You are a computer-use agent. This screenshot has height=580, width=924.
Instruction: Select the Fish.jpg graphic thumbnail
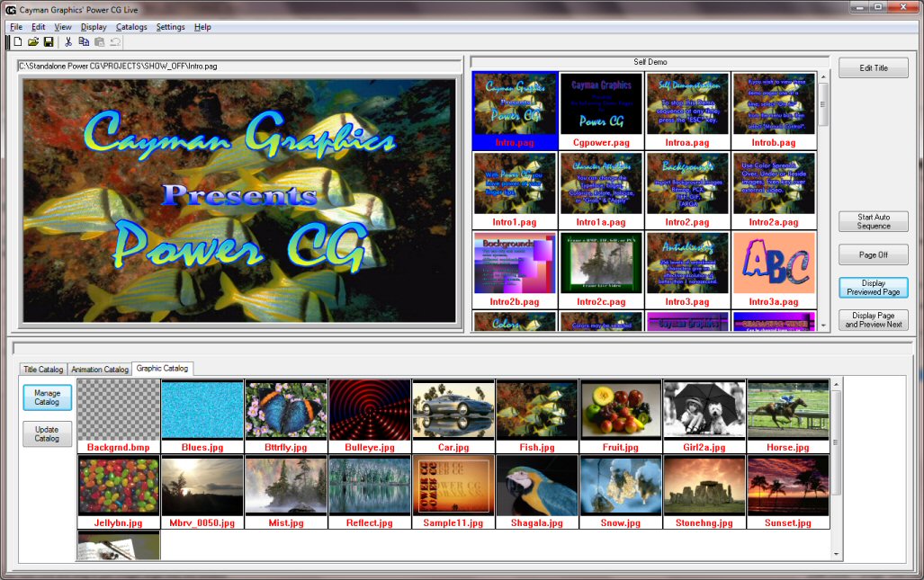(537, 416)
